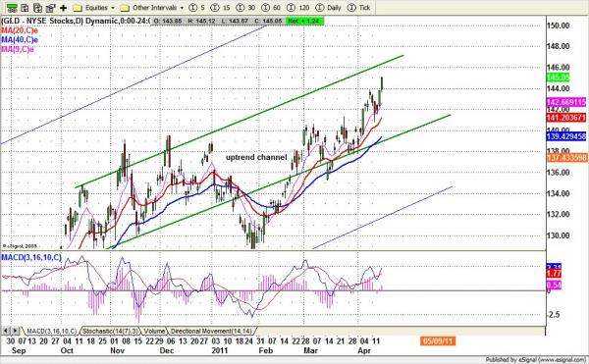
Task: Click the red 1.77 MACD value marker
Action: click(x=554, y=274)
